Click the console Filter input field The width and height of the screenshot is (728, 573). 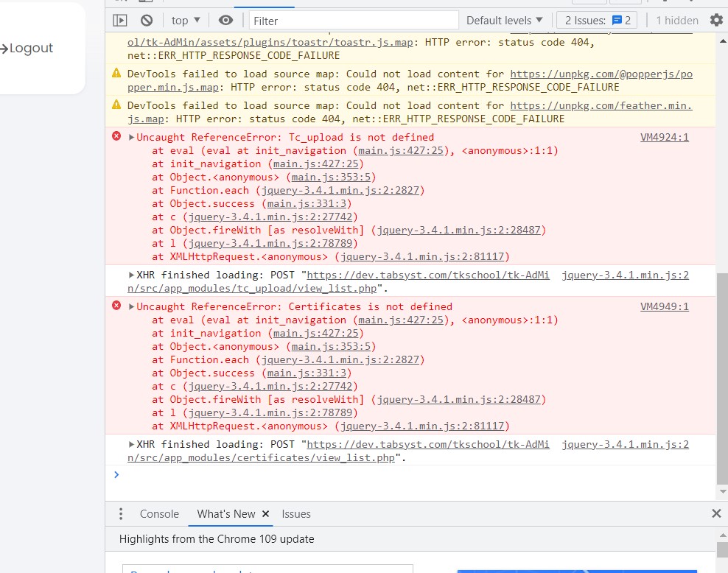(x=354, y=21)
